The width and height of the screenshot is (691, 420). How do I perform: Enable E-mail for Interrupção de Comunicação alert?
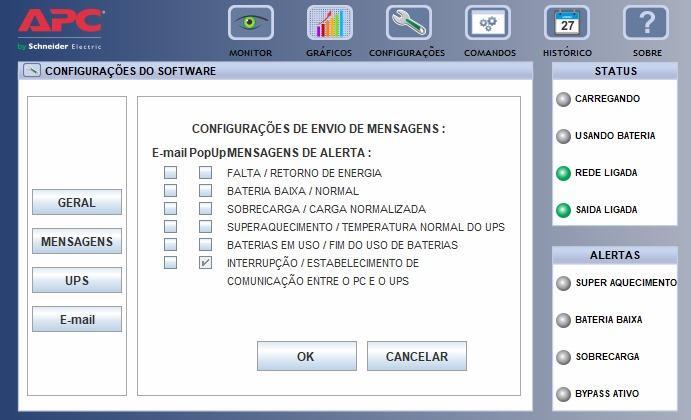click(171, 263)
